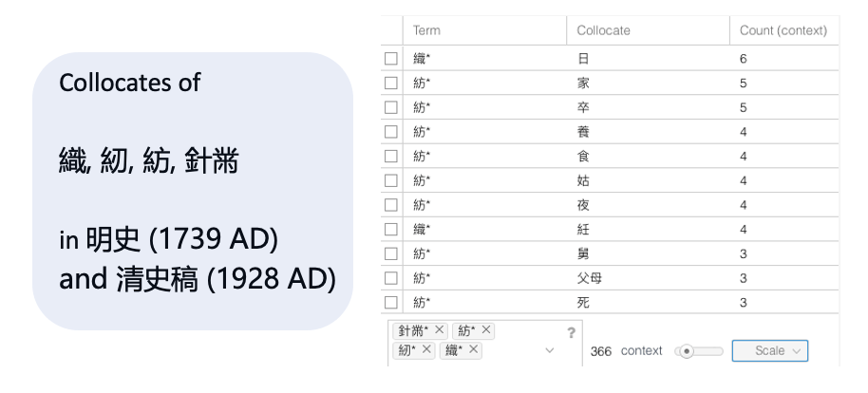The height and width of the screenshot is (393, 868).
Task: Remove the 紉* search term tag
Action: point(427,350)
